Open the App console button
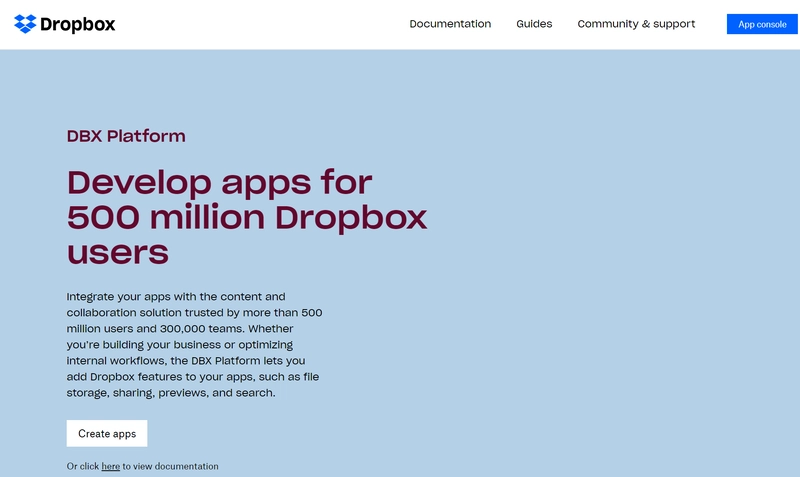 click(762, 24)
